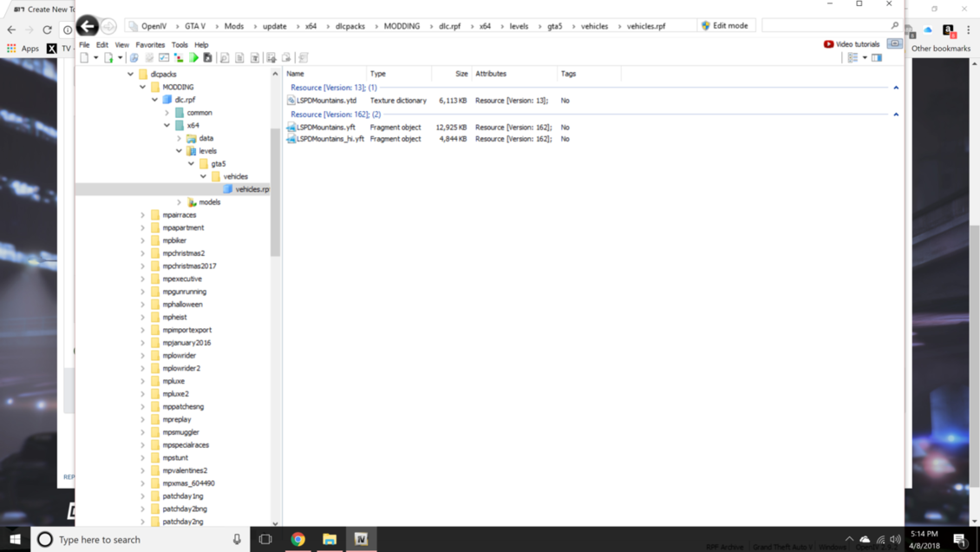
Task: Open Chrome from the Windows taskbar
Action: tap(297, 539)
